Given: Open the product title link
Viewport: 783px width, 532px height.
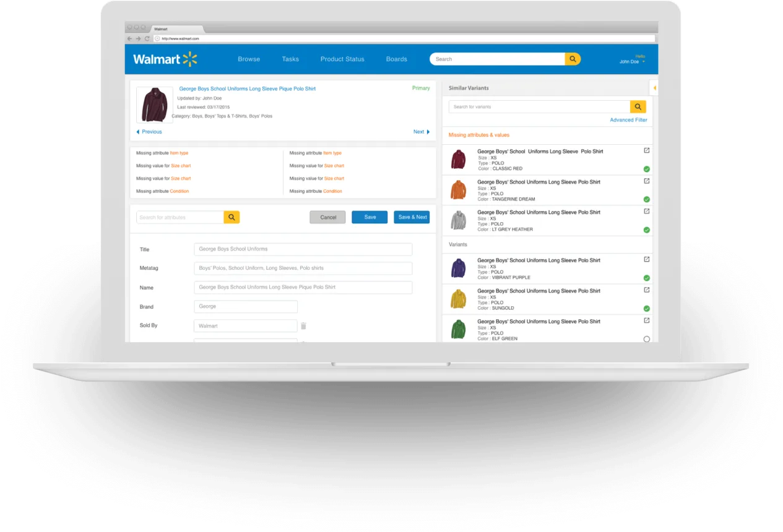Looking at the screenshot, I should point(248,88).
